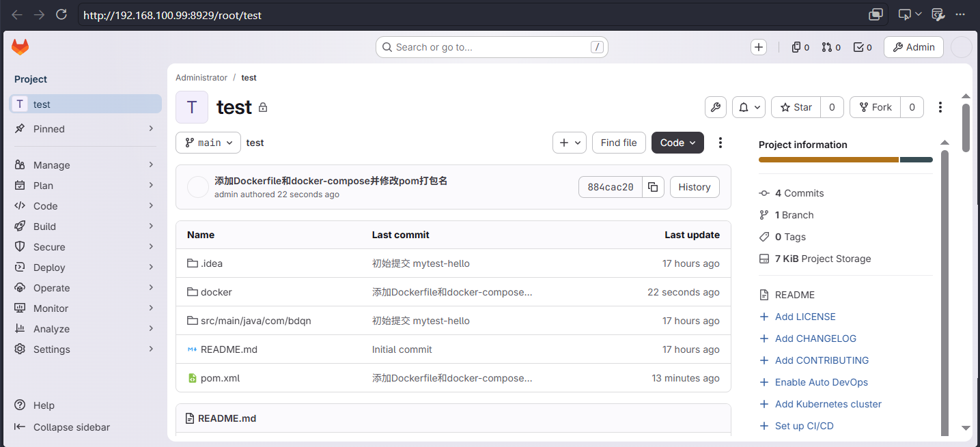Open the main branch selector dropdown

tap(208, 143)
